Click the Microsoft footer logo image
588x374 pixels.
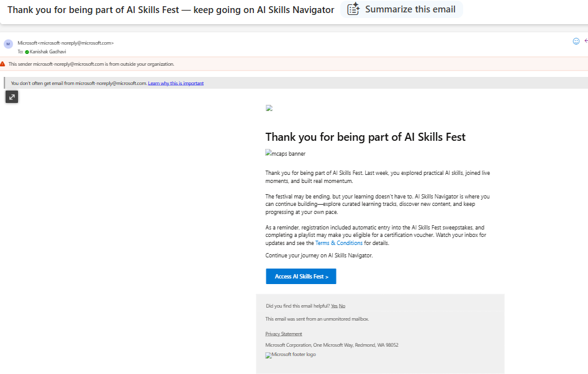point(291,355)
